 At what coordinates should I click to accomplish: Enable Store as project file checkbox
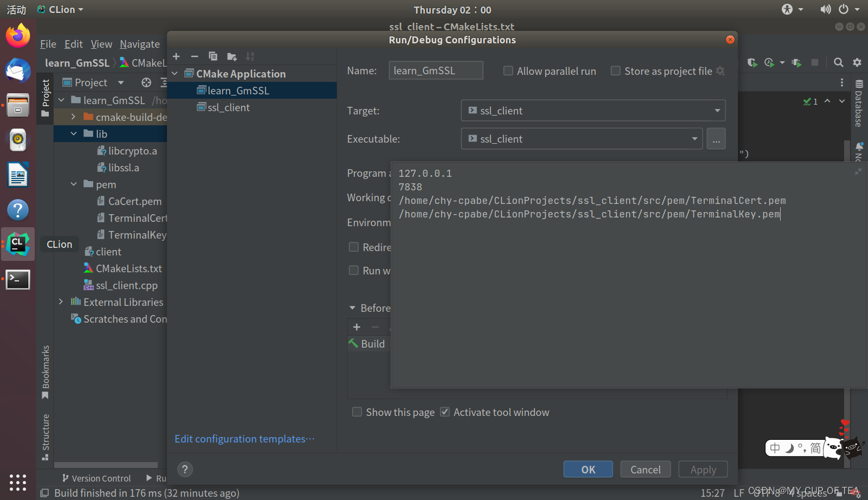click(x=615, y=71)
